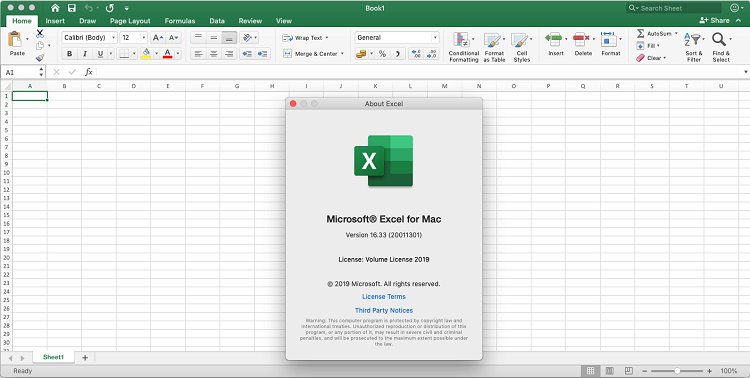The image size is (750, 378).
Task: Toggle Bold formatting
Action: point(69,54)
